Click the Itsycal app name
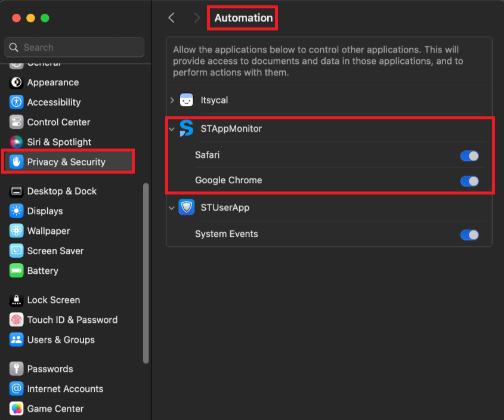504x420 pixels. tap(214, 100)
